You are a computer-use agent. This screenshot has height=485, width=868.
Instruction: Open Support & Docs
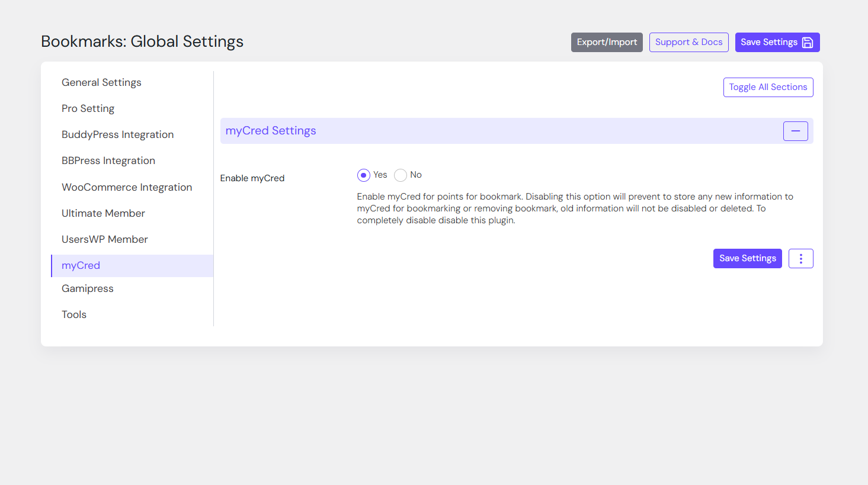[688, 42]
